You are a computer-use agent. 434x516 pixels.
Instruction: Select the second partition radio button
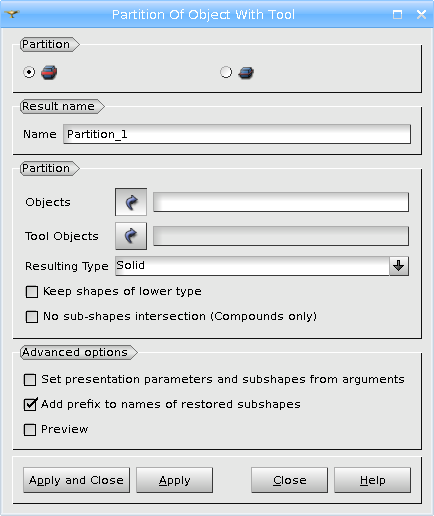pyautogui.click(x=226, y=72)
